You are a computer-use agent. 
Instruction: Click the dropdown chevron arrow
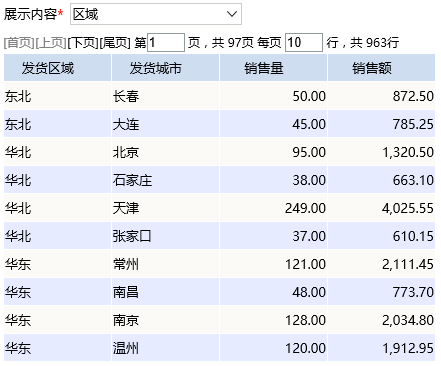click(x=232, y=14)
